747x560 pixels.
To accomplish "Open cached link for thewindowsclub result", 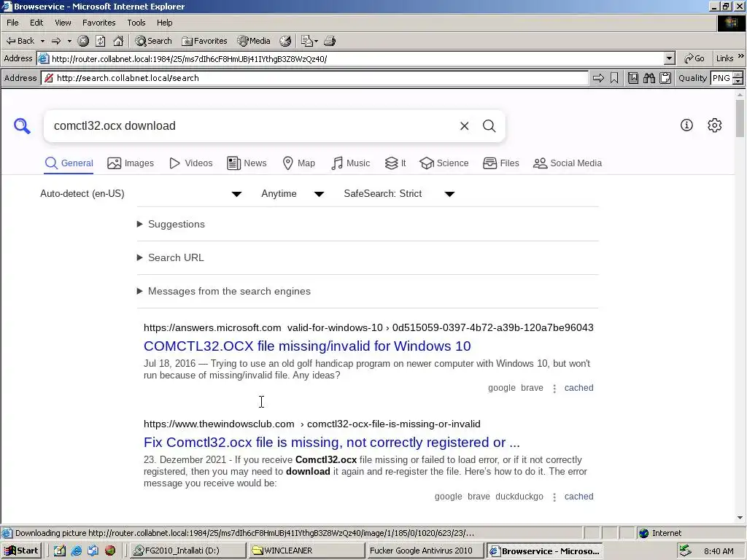I will pos(578,496).
